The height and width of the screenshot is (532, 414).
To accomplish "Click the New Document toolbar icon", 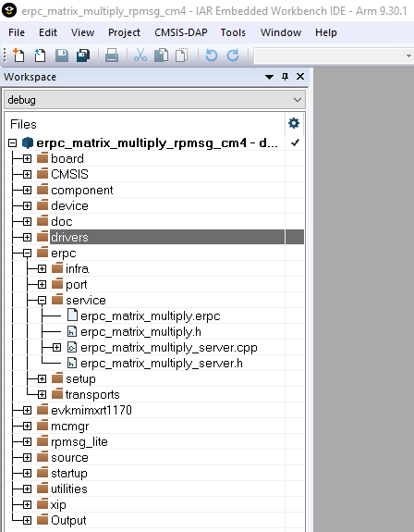I will [x=18, y=56].
